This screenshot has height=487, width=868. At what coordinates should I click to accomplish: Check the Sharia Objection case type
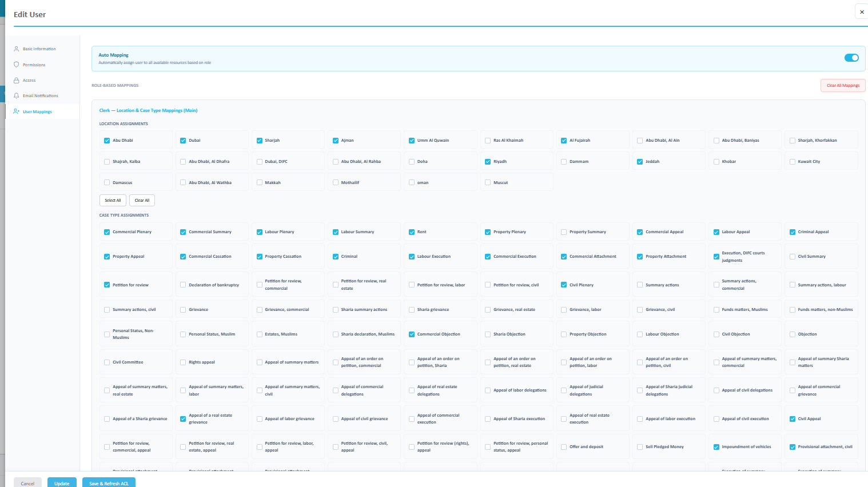(x=488, y=334)
